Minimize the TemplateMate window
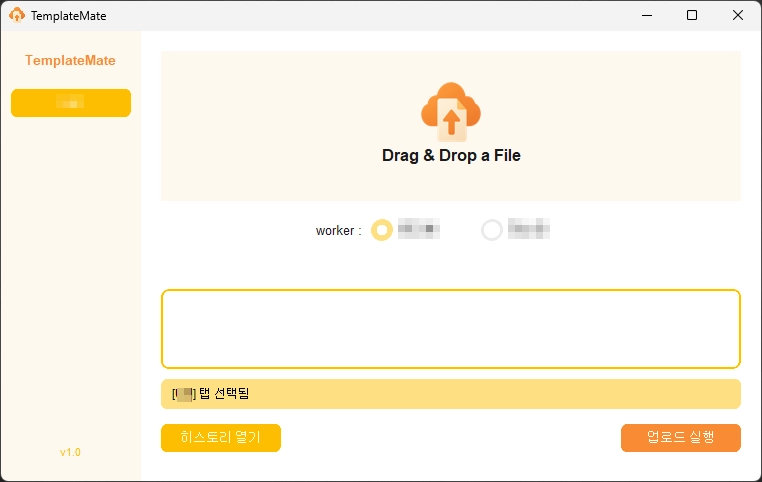 coord(646,15)
